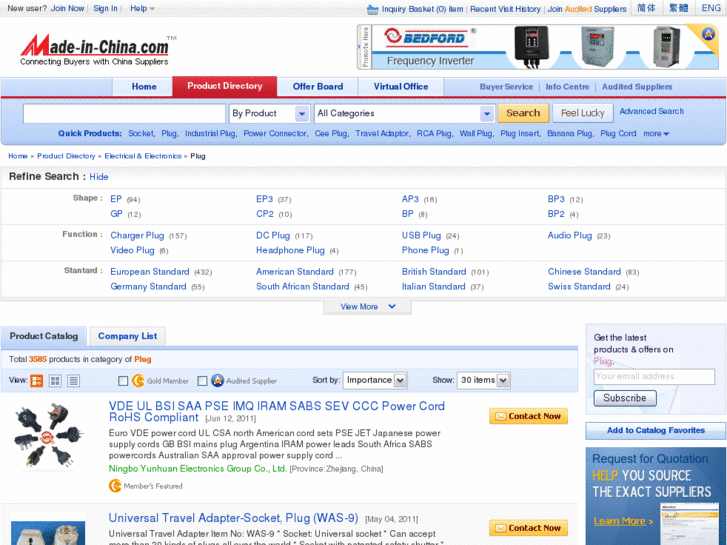Open the Info Centre link
Viewport: 727px width, 545px height.
(x=567, y=87)
